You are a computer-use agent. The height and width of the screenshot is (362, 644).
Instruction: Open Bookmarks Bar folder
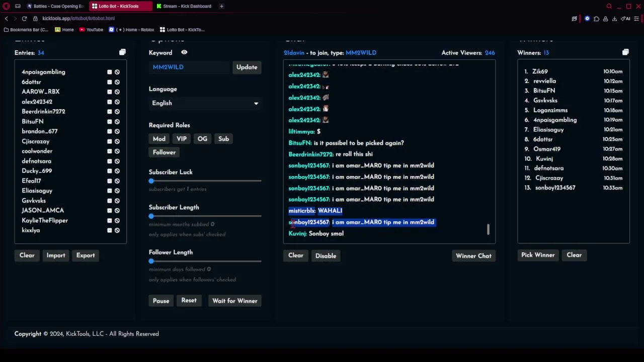[x=26, y=30]
